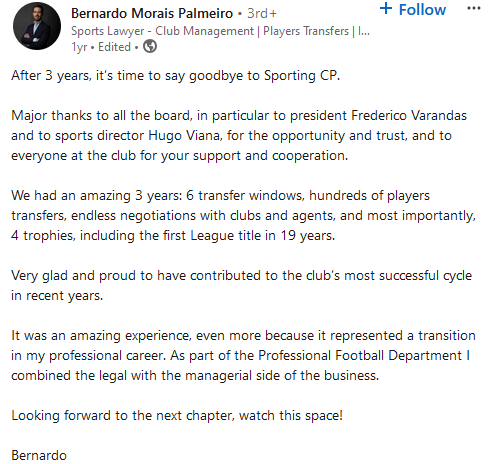Click the 'watch this space!' closing line
The height and width of the screenshot is (464, 500).
click(x=177, y=416)
